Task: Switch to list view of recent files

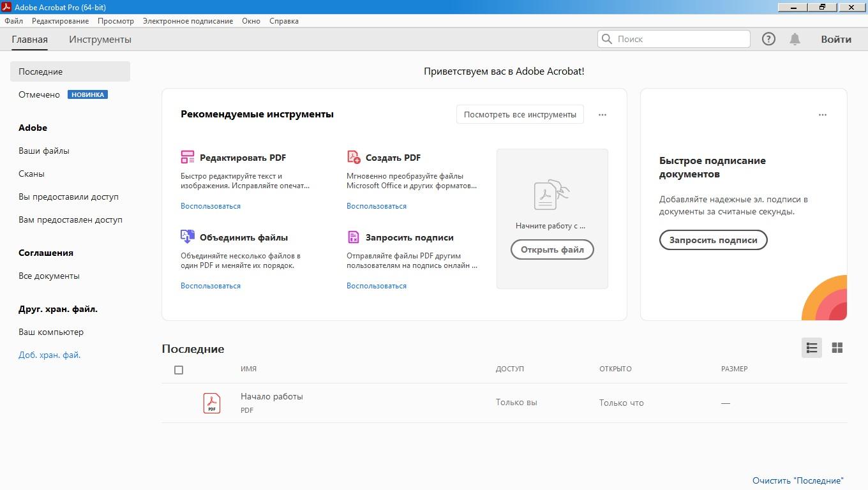Action: click(x=812, y=348)
